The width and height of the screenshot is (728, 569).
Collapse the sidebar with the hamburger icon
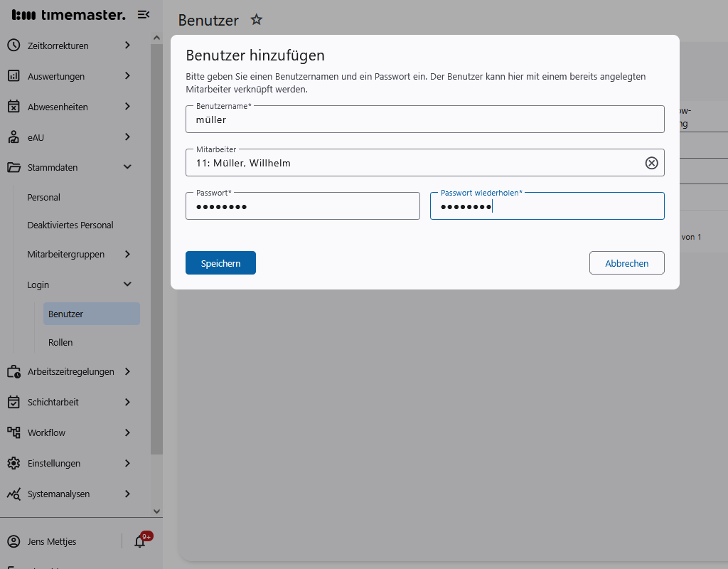[143, 14]
